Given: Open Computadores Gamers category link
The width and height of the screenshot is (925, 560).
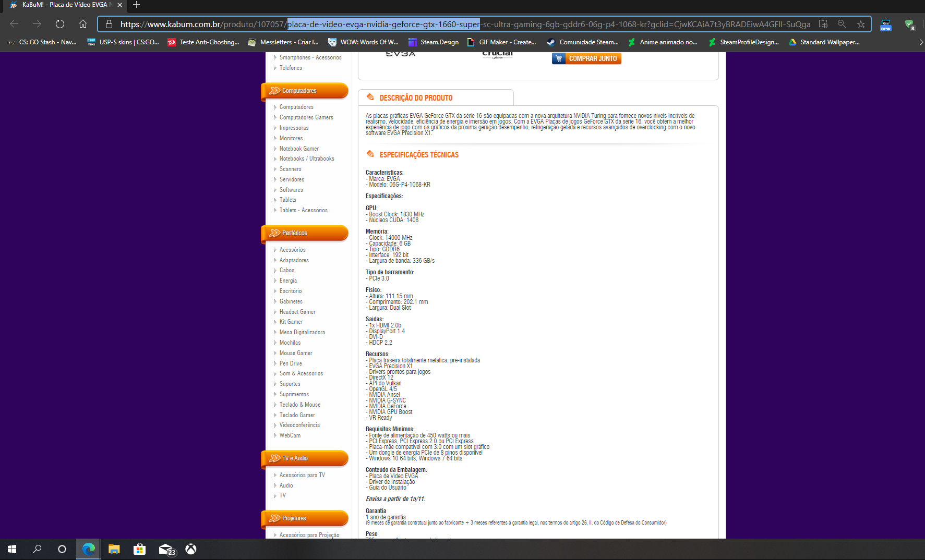Looking at the screenshot, I should 306,117.
